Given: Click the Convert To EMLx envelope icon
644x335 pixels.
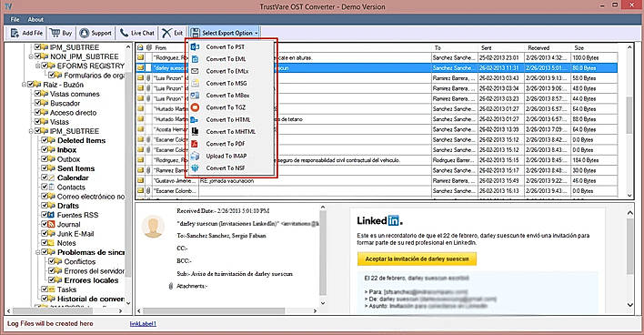Looking at the screenshot, I should pyautogui.click(x=195, y=71).
